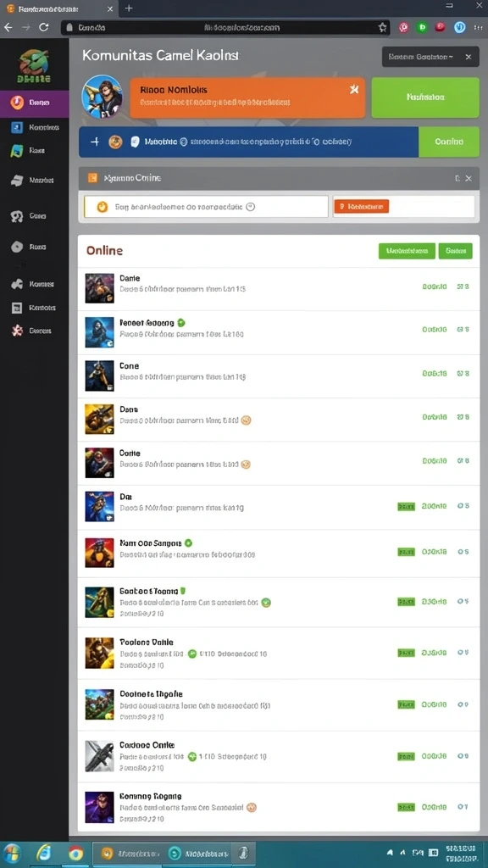The height and width of the screenshot is (868, 488).
Task: Click into the search field with orange circle icon
Action: tap(206, 207)
